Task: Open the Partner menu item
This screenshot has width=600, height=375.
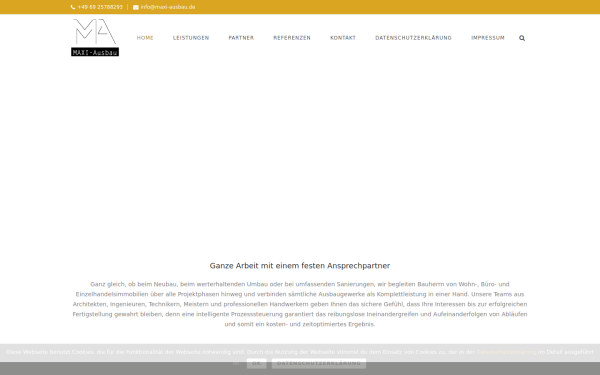Action: click(241, 38)
